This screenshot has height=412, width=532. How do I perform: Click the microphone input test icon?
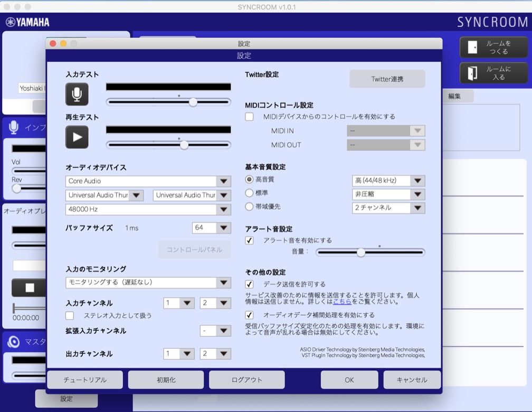click(76, 95)
